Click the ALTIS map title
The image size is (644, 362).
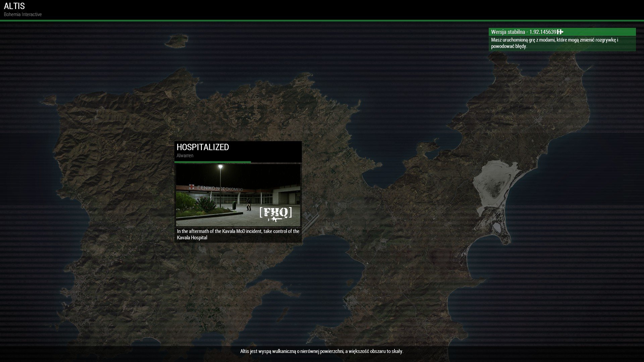(14, 6)
